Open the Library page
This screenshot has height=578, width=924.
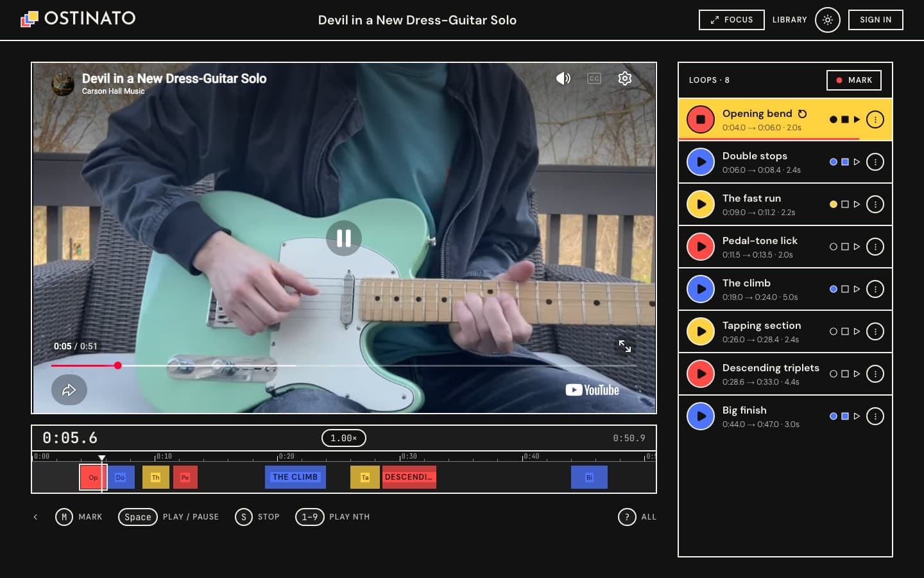point(789,20)
